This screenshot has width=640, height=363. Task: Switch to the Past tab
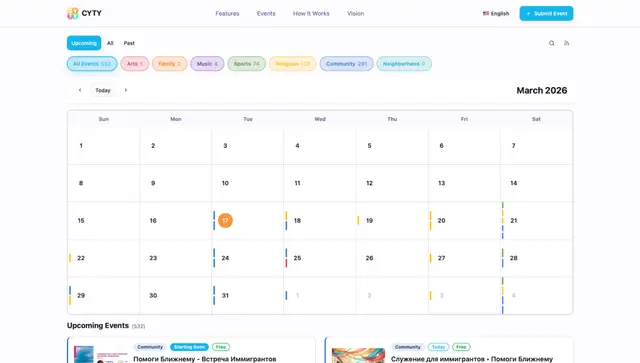click(x=129, y=43)
